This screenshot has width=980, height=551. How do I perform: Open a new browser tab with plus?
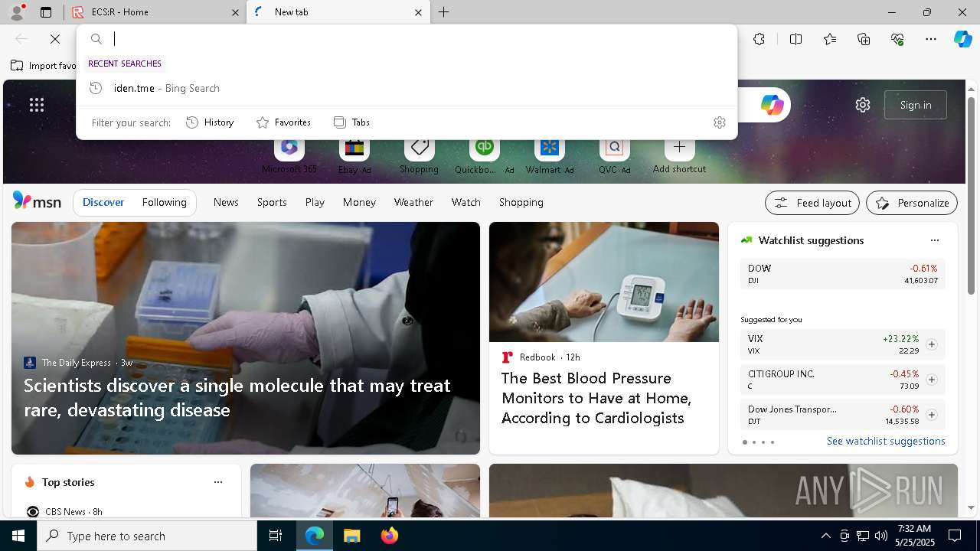click(444, 12)
